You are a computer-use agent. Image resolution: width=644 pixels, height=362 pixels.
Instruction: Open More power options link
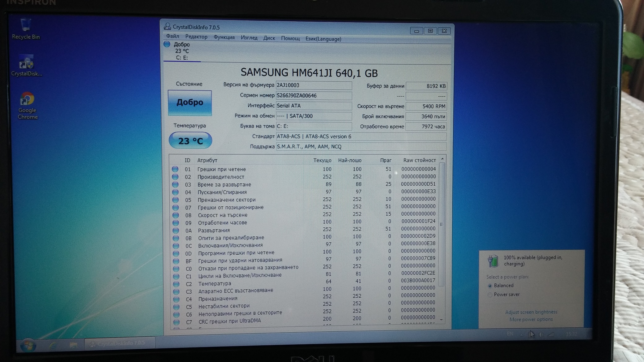tap(531, 319)
